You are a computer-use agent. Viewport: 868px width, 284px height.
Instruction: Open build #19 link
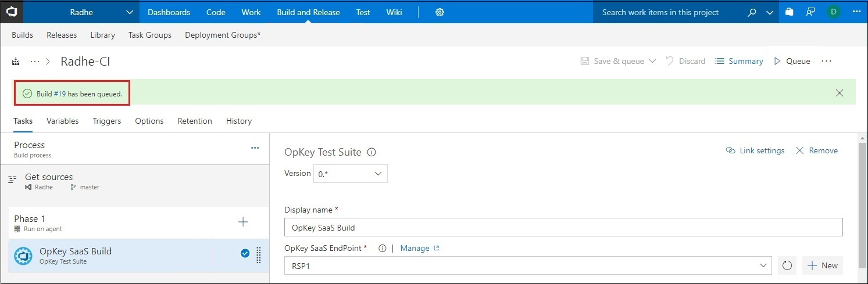(x=59, y=94)
